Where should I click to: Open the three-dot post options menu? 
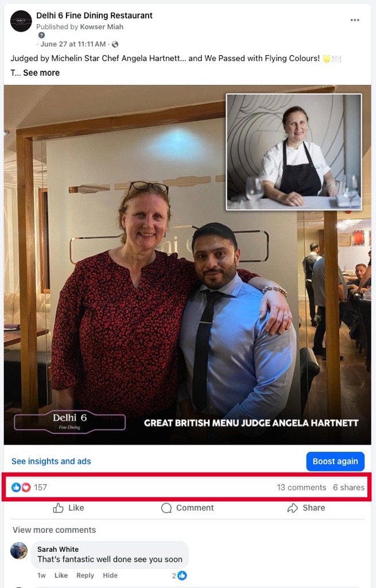[355, 20]
